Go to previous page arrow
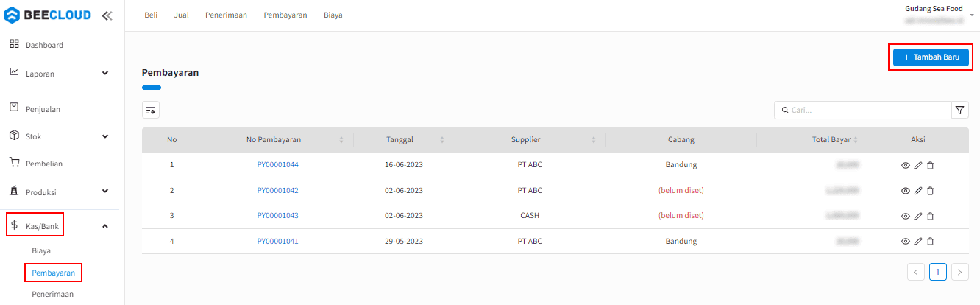Image resolution: width=980 pixels, height=305 pixels. [916, 272]
